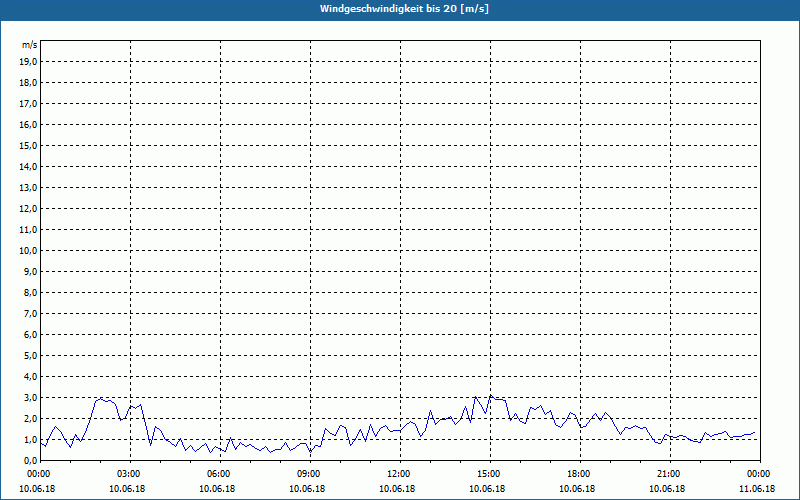Select the 12:00 time axis label

click(x=398, y=473)
